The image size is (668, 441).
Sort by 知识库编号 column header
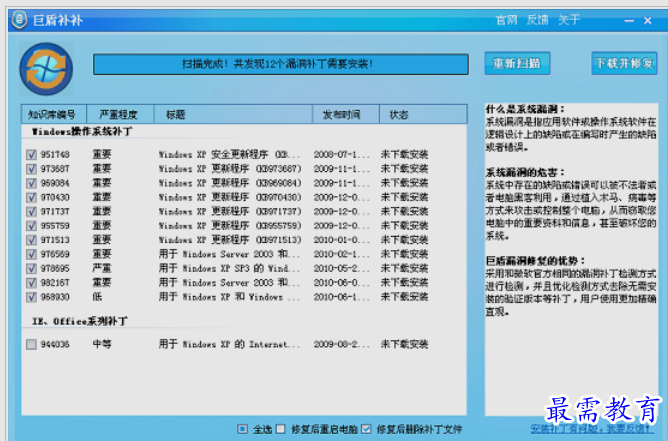tap(54, 114)
